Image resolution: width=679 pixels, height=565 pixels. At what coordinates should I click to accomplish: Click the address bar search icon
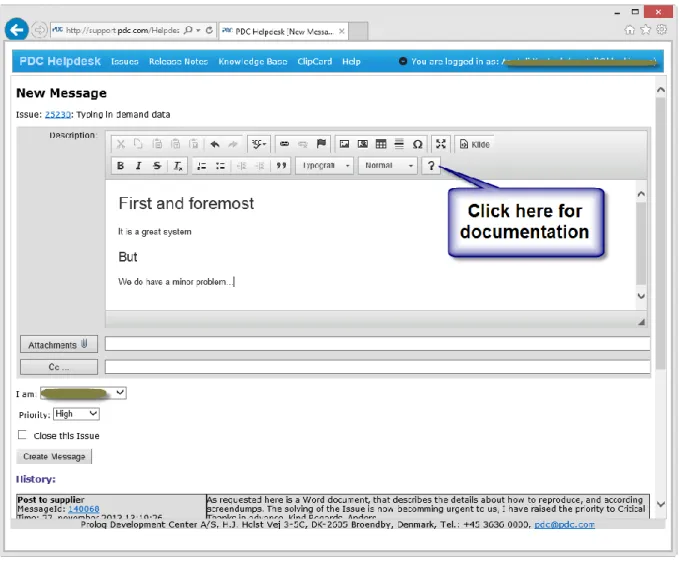(x=188, y=30)
